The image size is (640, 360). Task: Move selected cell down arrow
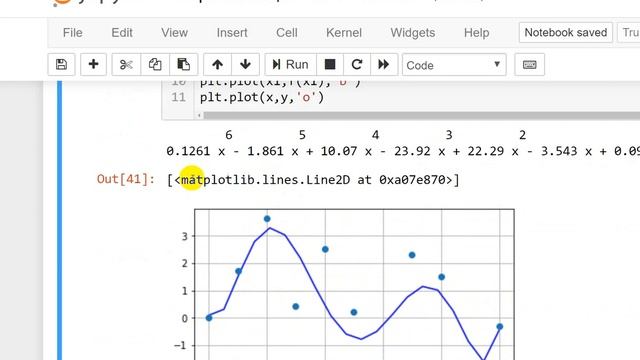pos(245,64)
